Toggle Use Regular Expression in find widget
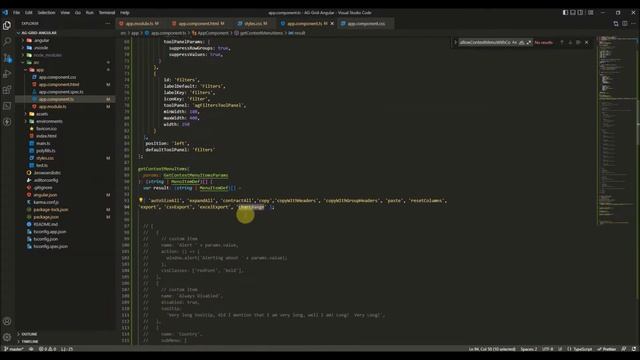The width and height of the screenshot is (640, 360). pos(529,42)
